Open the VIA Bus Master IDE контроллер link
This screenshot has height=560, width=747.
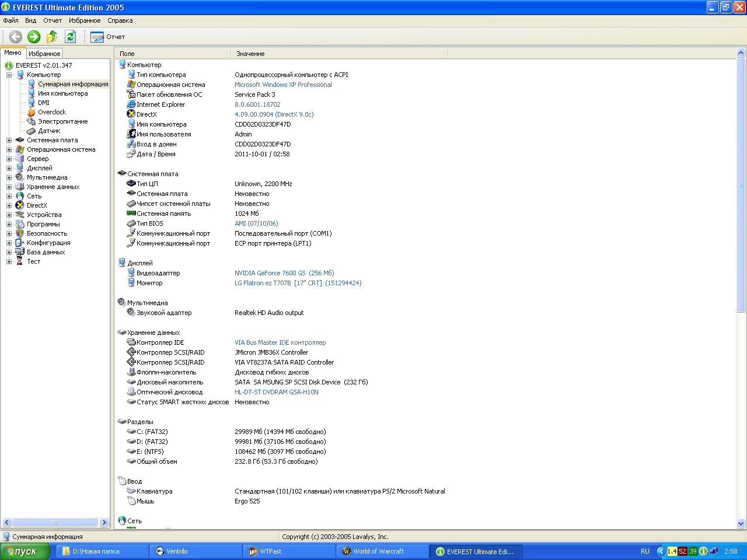[x=280, y=342]
